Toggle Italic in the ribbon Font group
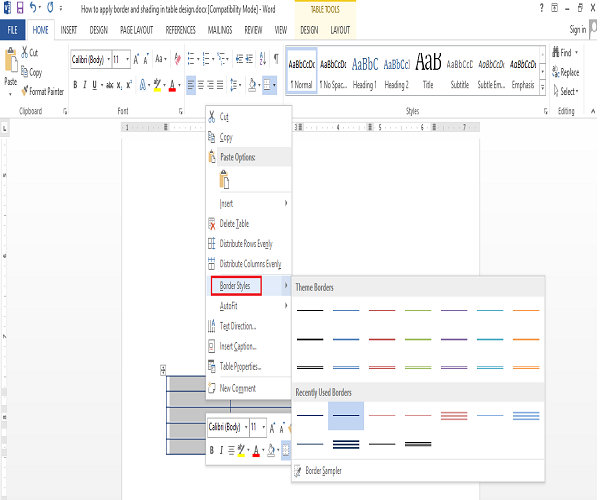The height and width of the screenshot is (500, 600). [85, 85]
